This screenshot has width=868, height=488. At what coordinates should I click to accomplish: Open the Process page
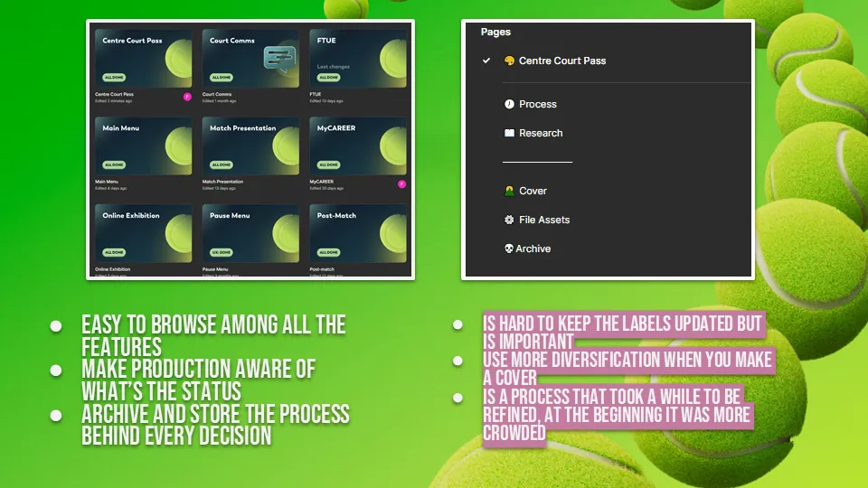(x=537, y=104)
